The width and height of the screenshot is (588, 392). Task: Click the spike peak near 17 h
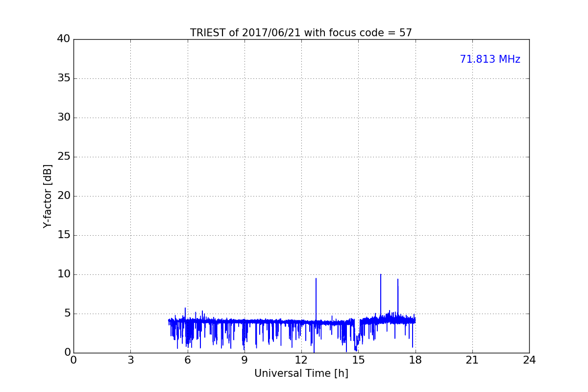pyautogui.click(x=398, y=280)
